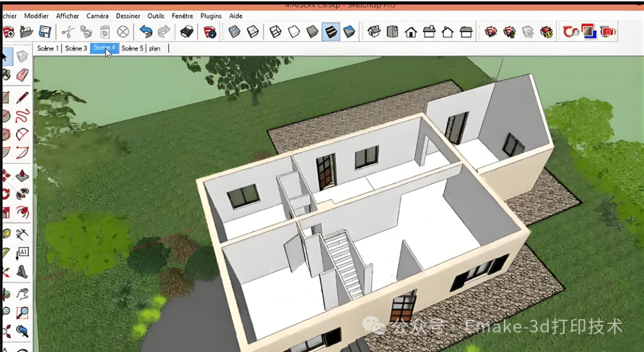The image size is (644, 352).
Task: Switch to the Scène 3 tab
Action: click(x=76, y=48)
